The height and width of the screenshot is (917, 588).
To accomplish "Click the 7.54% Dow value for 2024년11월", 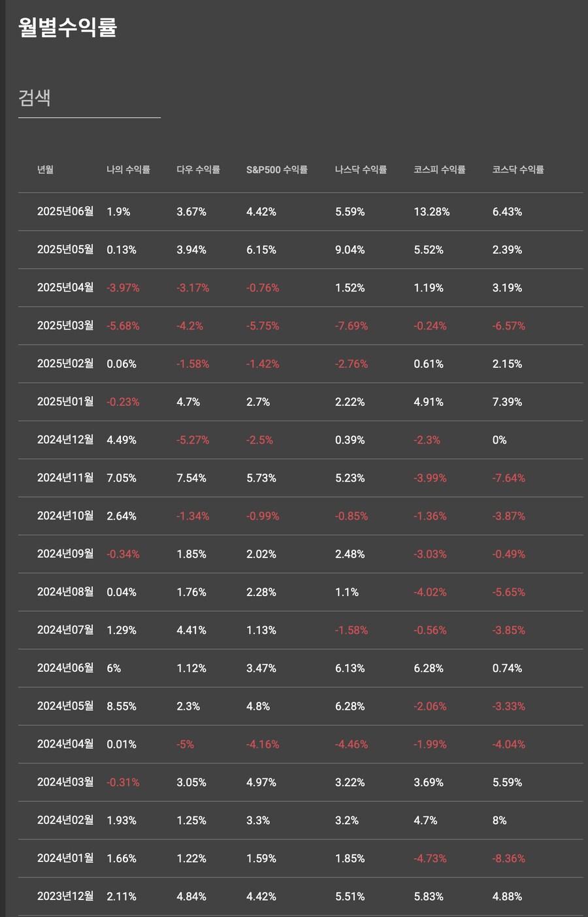I will [191, 478].
